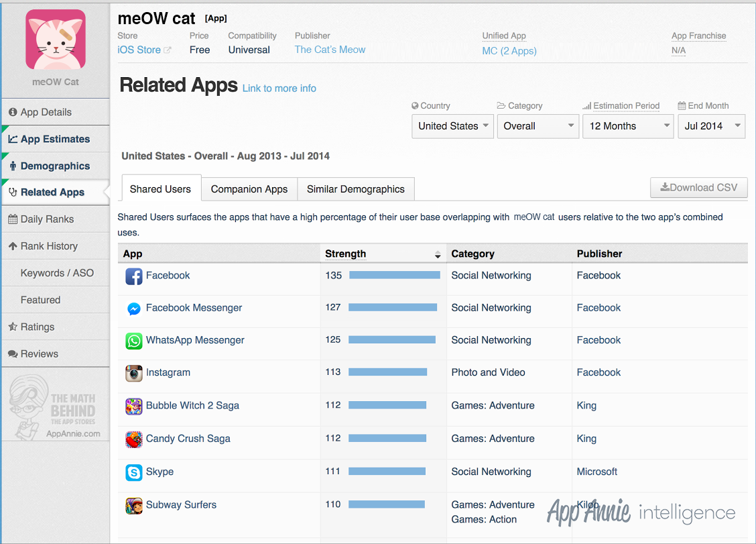Screen dimensions: 756x544
Task: Open Daily Ranks in the sidebar
Action: 56,219
